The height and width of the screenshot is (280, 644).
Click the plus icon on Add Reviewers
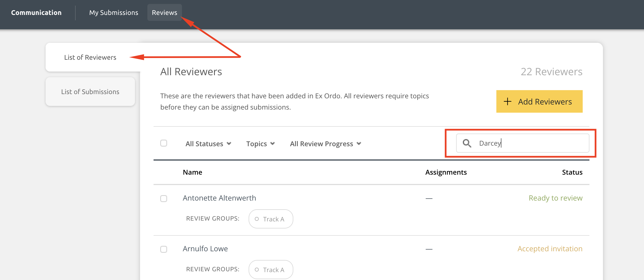pyautogui.click(x=507, y=101)
